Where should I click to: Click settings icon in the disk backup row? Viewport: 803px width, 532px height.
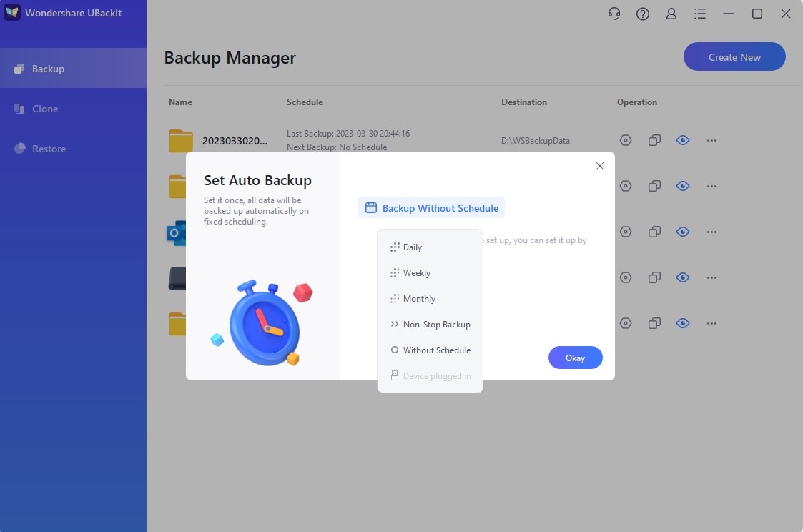[625, 277]
